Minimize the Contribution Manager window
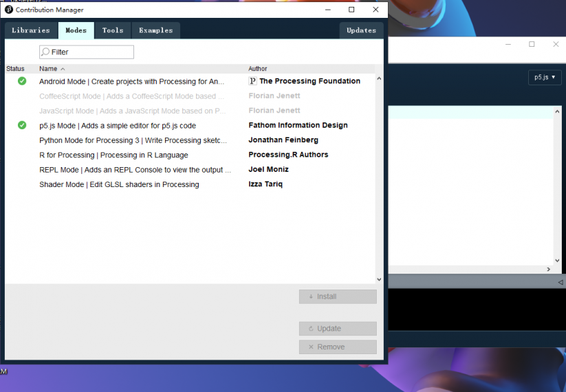The width and height of the screenshot is (566, 392). [x=328, y=10]
